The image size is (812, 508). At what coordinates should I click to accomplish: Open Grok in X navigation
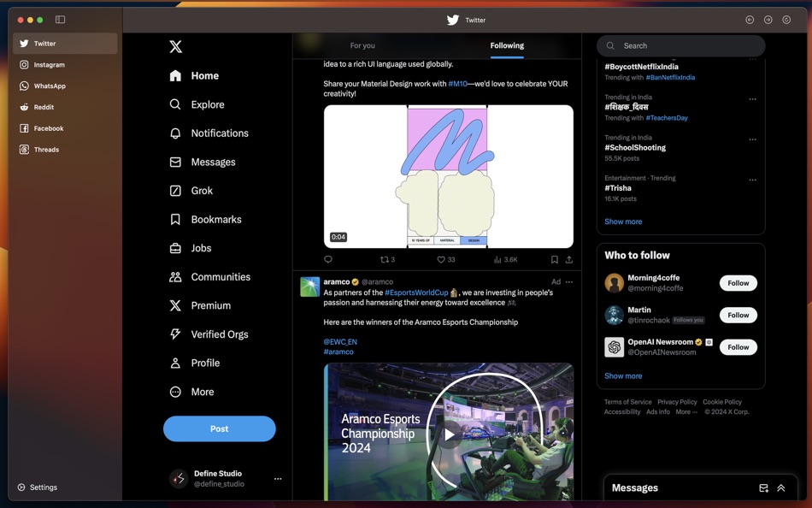191,191
